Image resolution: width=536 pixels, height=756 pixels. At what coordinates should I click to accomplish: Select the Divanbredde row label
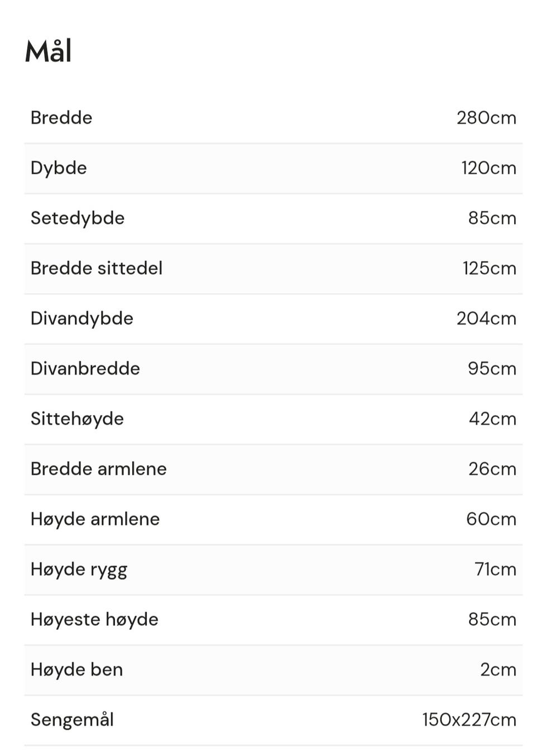point(85,369)
